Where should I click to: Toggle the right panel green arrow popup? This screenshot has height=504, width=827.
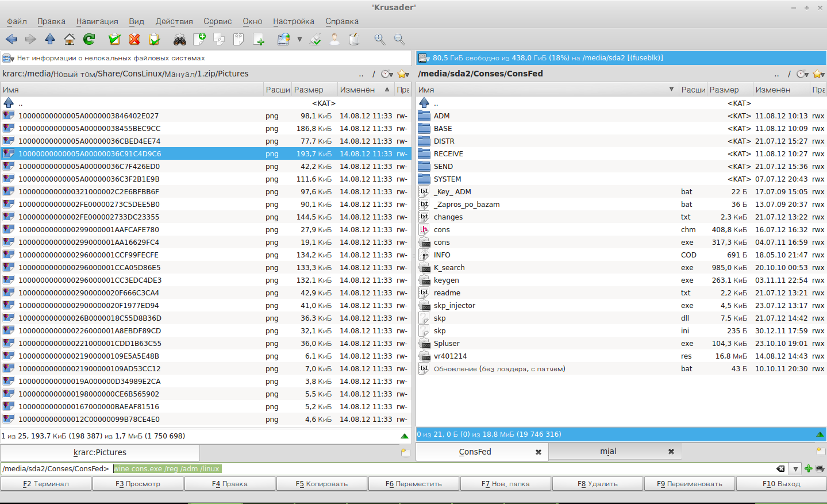click(x=820, y=434)
